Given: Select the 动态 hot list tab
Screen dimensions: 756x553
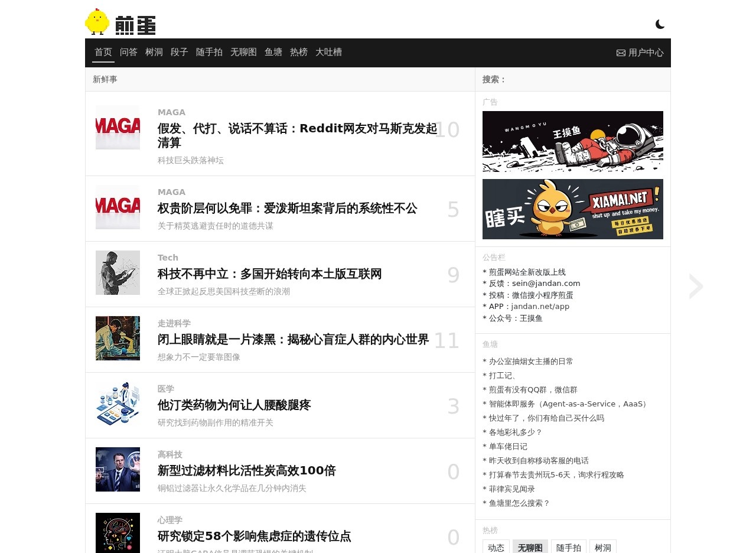Looking at the screenshot, I should pos(496,547).
